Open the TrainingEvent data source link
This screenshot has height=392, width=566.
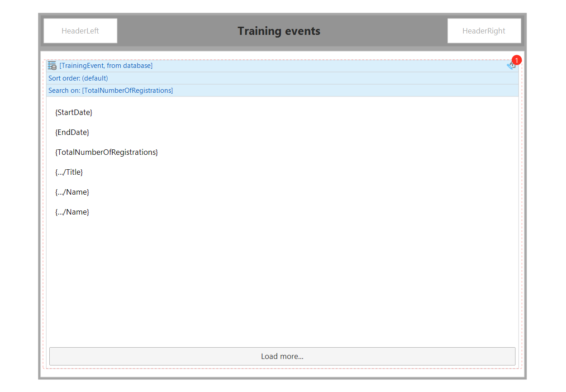coord(106,66)
